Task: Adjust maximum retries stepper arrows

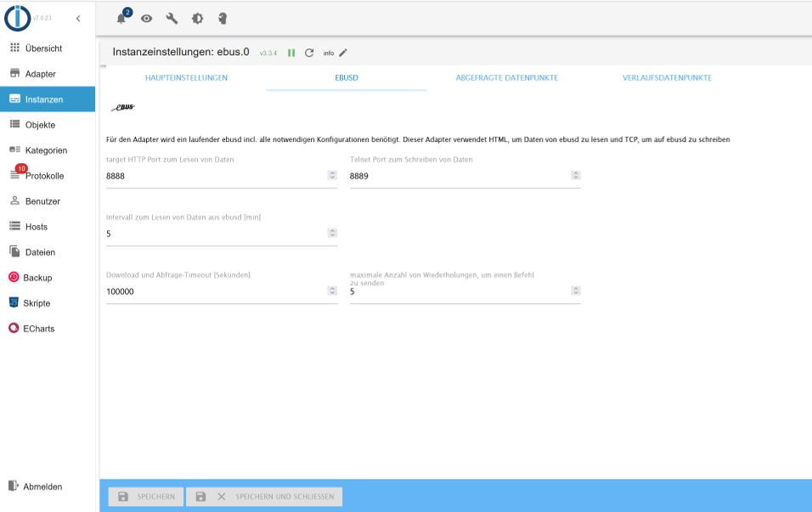Action: (x=576, y=291)
